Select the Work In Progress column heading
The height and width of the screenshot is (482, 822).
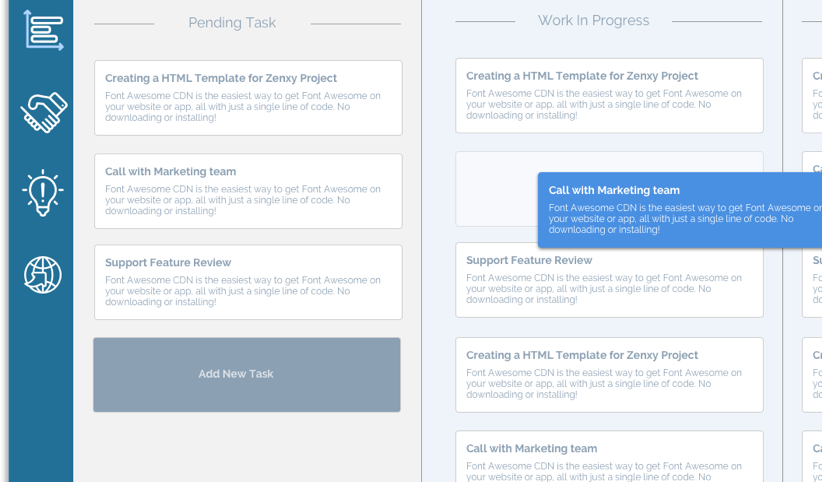pos(593,21)
